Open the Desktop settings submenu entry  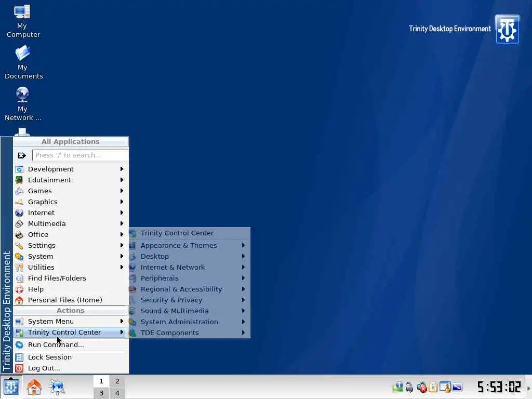(190, 257)
